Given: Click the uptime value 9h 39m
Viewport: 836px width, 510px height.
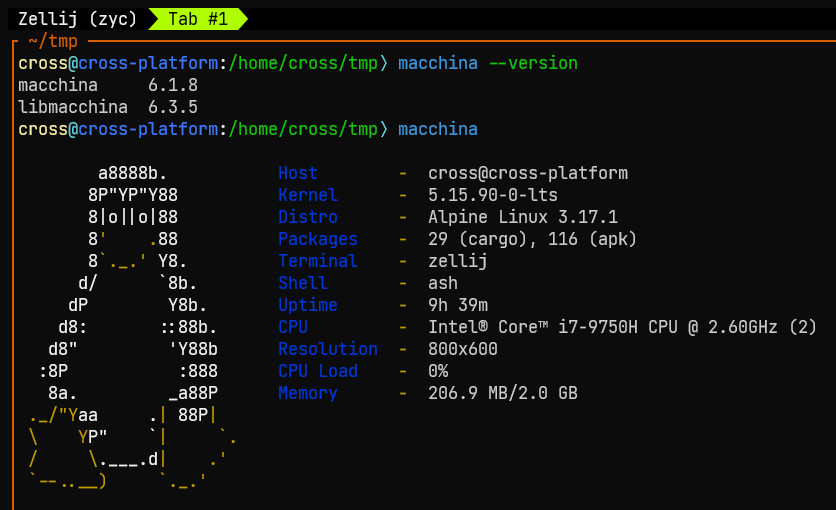Looking at the screenshot, I should tap(457, 305).
